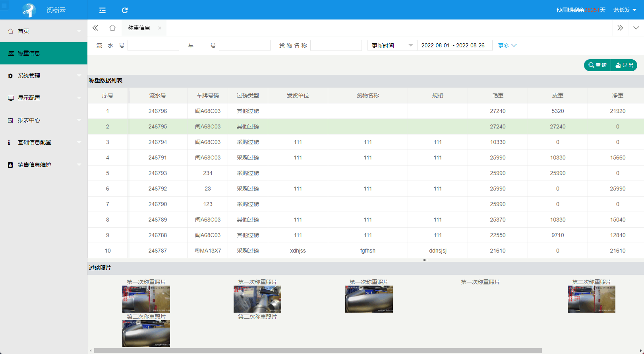The width and height of the screenshot is (644, 354).
Task: Click 规格 cell ddhsjsj
Action: point(438,251)
